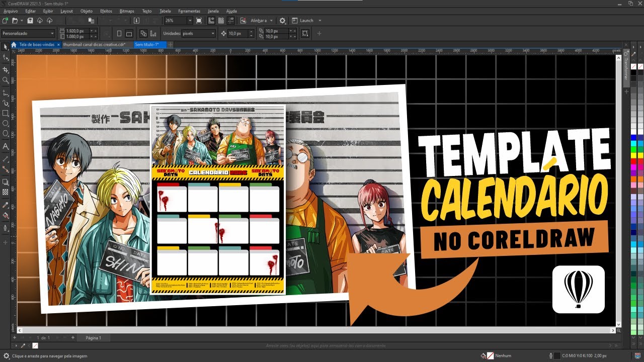Add a new document tab with plus
644x362 pixels.
coord(171,44)
